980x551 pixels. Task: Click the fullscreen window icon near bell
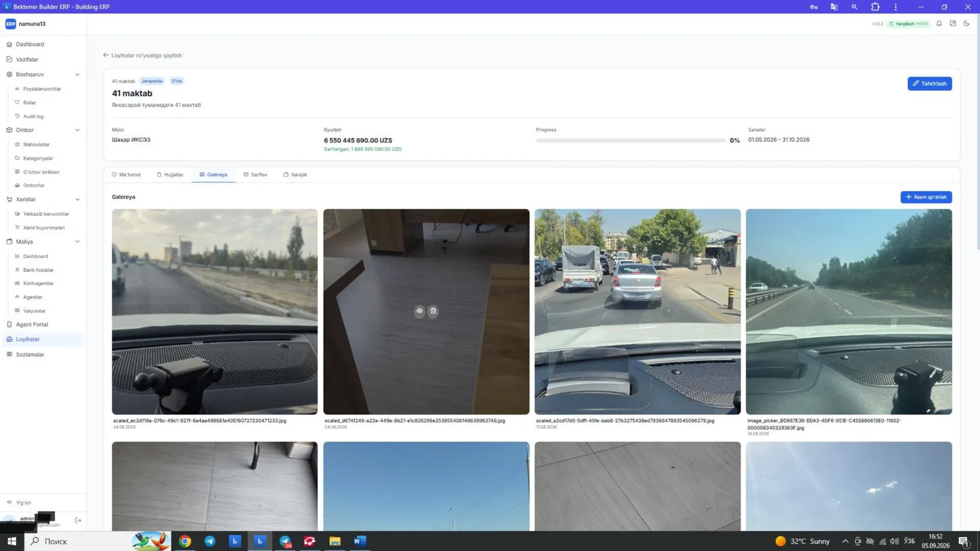(x=953, y=24)
